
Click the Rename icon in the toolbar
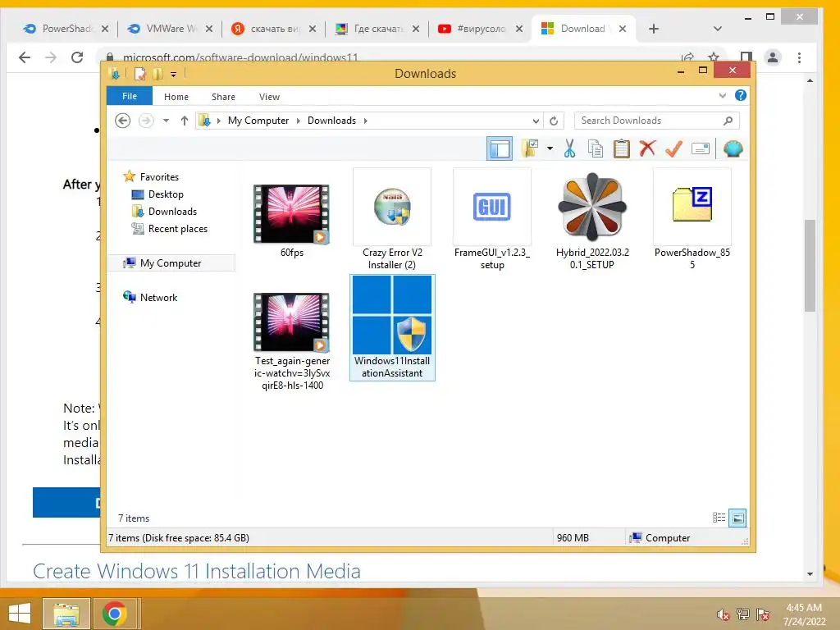[x=701, y=148]
